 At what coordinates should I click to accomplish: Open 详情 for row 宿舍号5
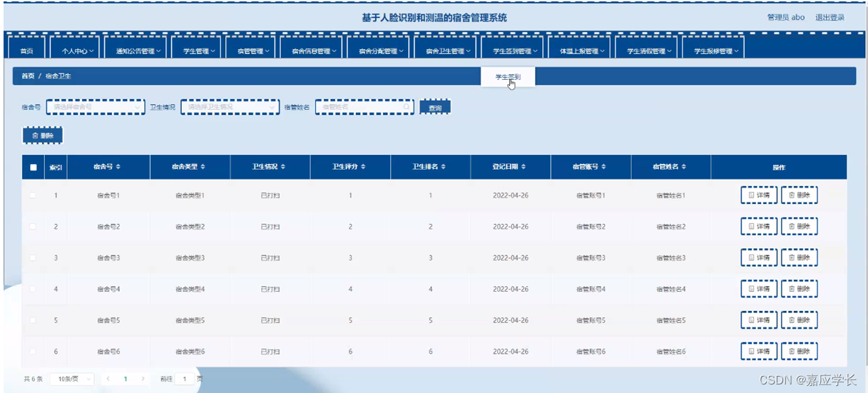pyautogui.click(x=759, y=320)
